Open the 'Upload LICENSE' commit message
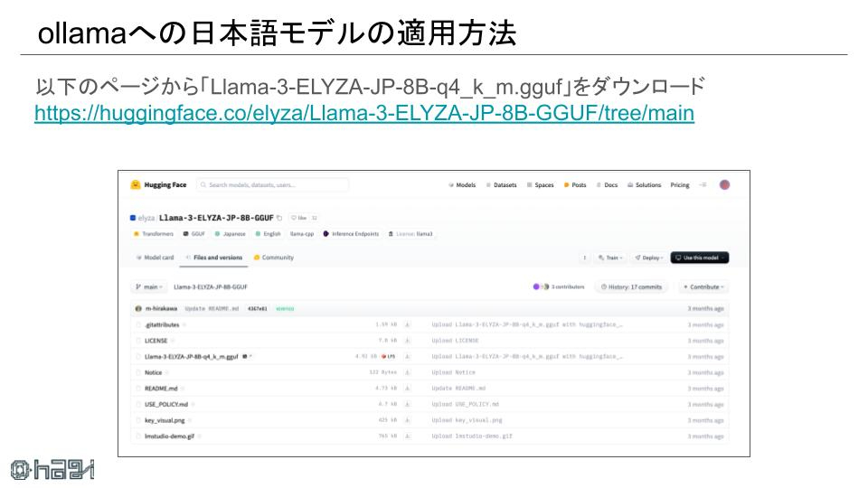Image resolution: width=868 pixels, height=488 pixels. pyautogui.click(x=455, y=341)
